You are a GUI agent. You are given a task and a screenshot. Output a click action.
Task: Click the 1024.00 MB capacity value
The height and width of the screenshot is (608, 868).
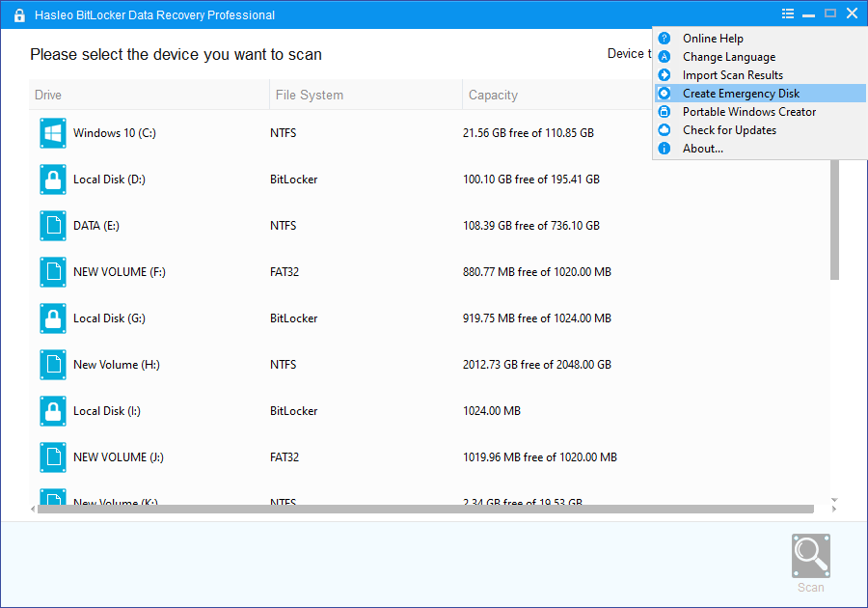click(x=492, y=411)
